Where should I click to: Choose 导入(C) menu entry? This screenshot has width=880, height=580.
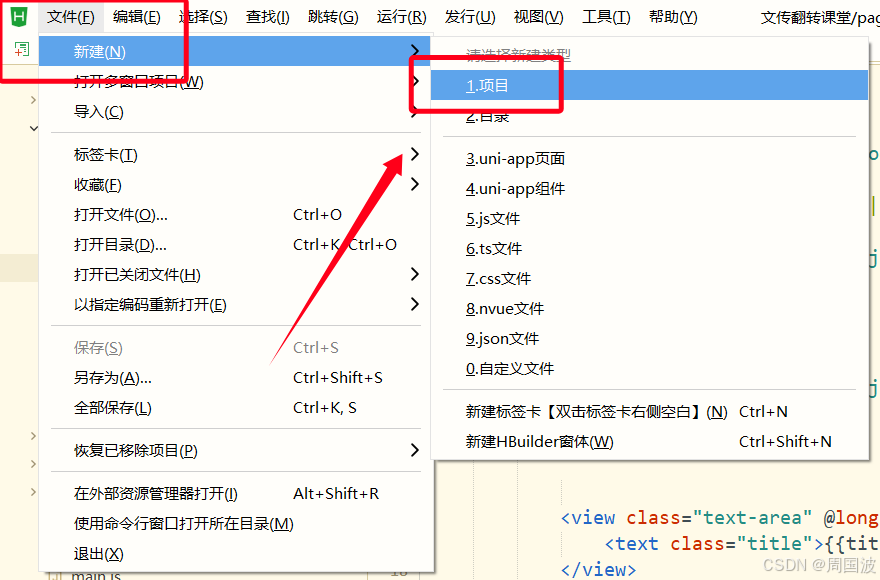tap(235, 112)
